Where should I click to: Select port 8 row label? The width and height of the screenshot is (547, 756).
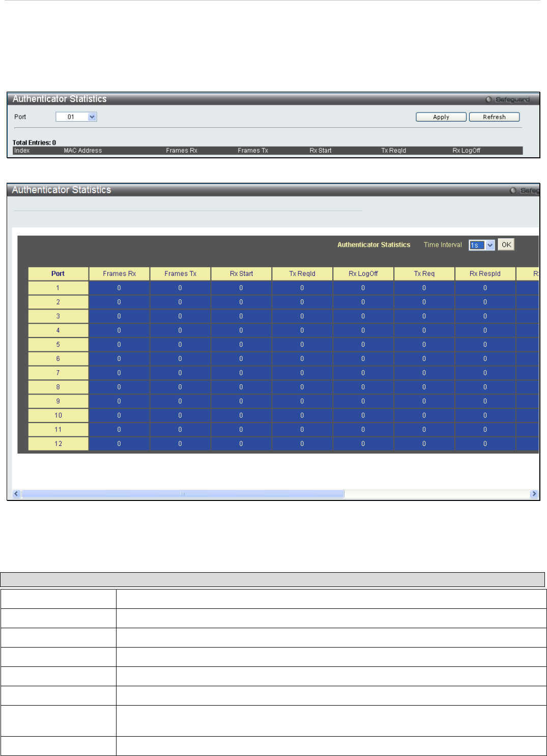[x=58, y=387]
